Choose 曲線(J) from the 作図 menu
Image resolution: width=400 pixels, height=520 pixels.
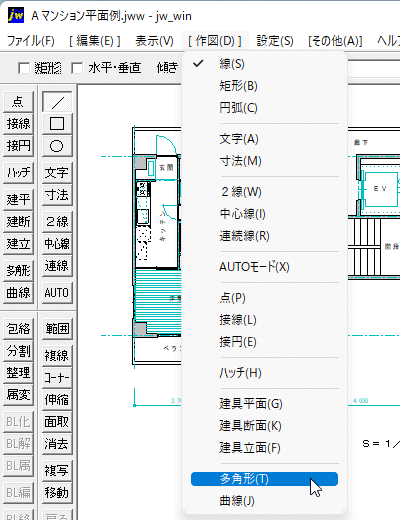click(264, 501)
